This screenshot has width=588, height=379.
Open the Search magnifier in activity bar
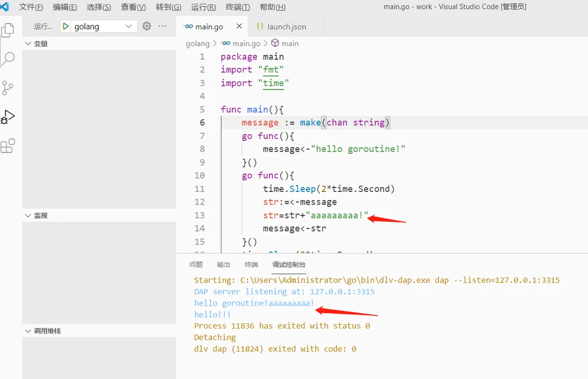[8, 59]
